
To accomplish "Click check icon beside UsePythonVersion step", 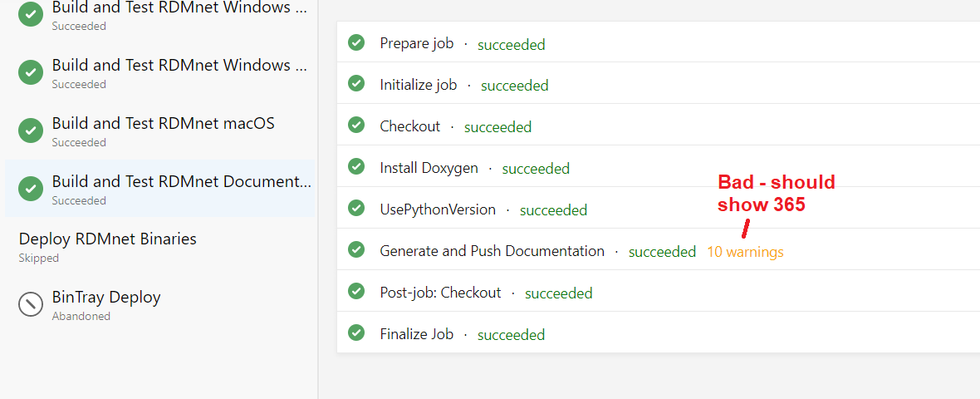I will pyautogui.click(x=356, y=209).
